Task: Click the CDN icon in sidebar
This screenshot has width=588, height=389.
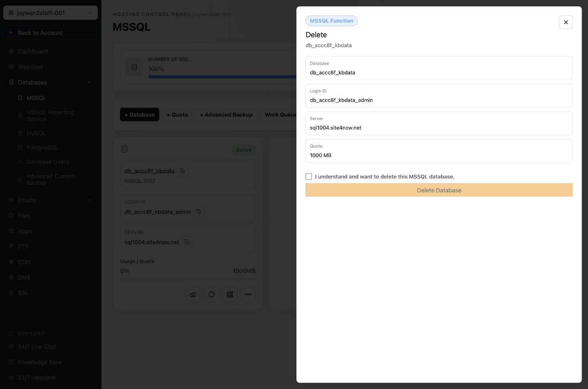Action: pyautogui.click(x=11, y=262)
